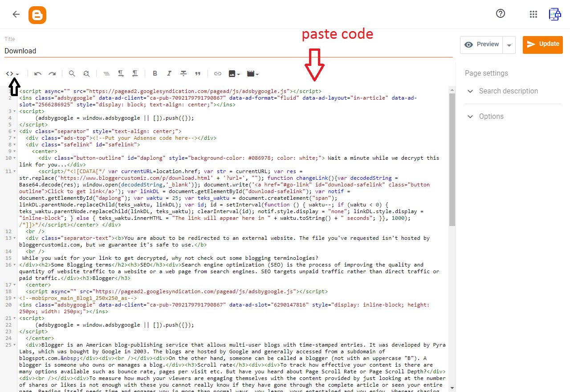Screen dimensions: 570x392
Task: Collapse code fold at line 11
Action: [16, 171]
